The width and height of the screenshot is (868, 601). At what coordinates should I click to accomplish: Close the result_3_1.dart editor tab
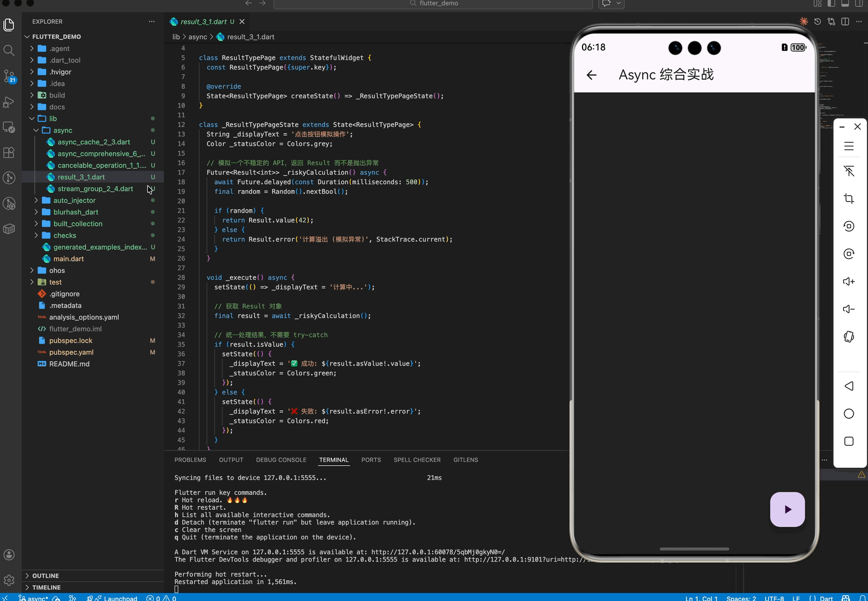pyautogui.click(x=242, y=22)
